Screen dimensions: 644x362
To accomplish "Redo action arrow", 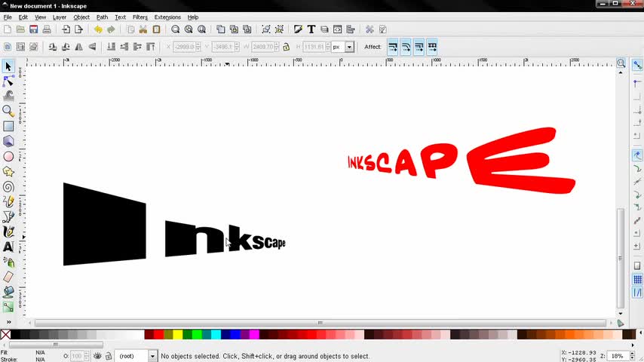I will pyautogui.click(x=111, y=29).
